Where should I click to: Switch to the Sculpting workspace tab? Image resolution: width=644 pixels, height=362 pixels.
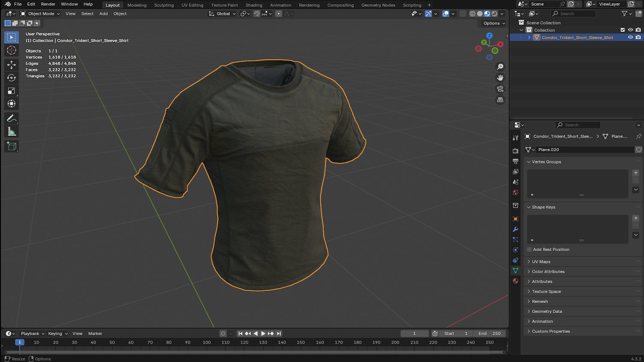tap(164, 5)
